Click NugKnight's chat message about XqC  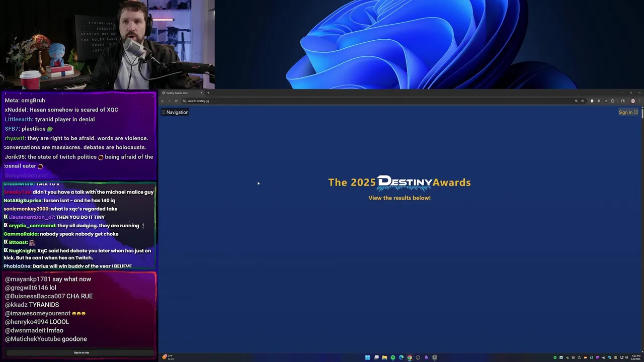(78, 254)
